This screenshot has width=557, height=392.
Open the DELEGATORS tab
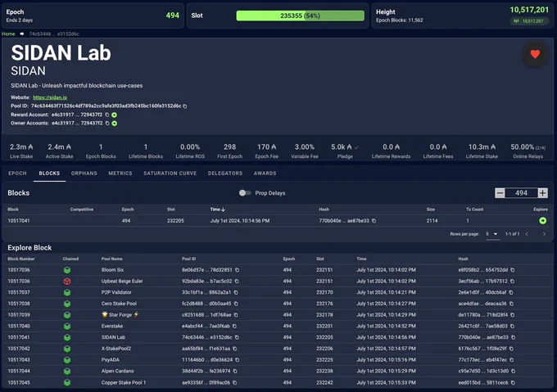225,173
